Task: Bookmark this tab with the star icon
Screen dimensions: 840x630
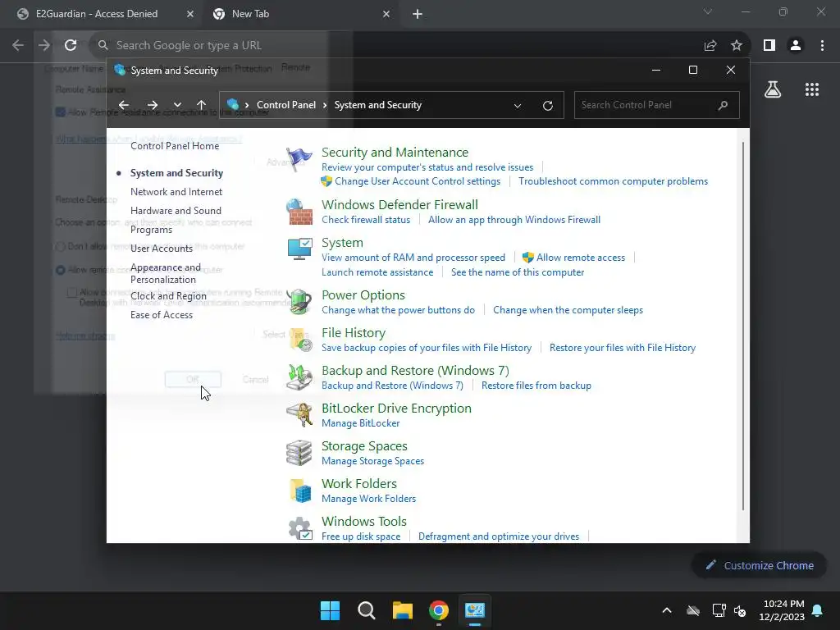Action: [x=737, y=46]
